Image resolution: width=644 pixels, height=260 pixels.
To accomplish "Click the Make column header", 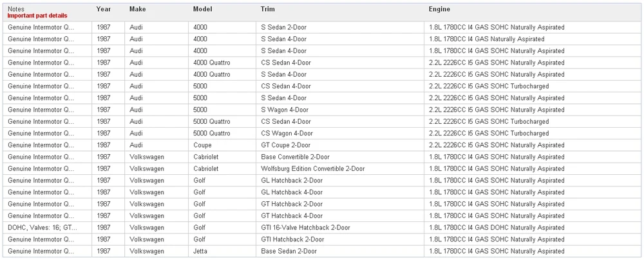I will pyautogui.click(x=138, y=9).
